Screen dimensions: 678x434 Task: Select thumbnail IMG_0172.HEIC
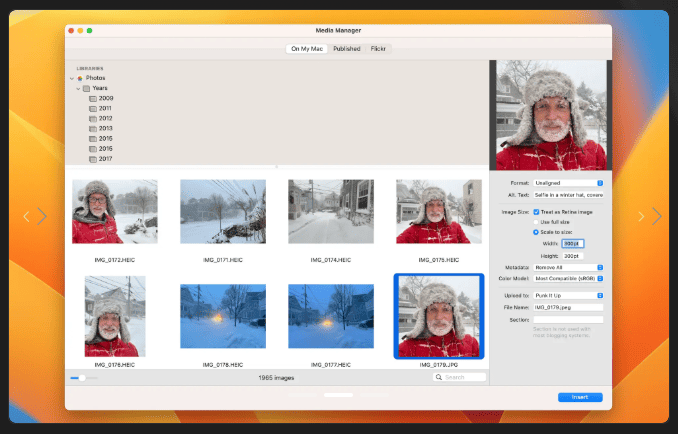[115, 212]
